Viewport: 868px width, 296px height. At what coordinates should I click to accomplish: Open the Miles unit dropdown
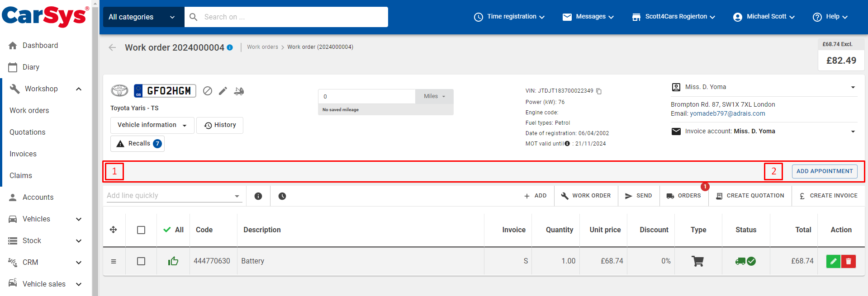pos(434,96)
